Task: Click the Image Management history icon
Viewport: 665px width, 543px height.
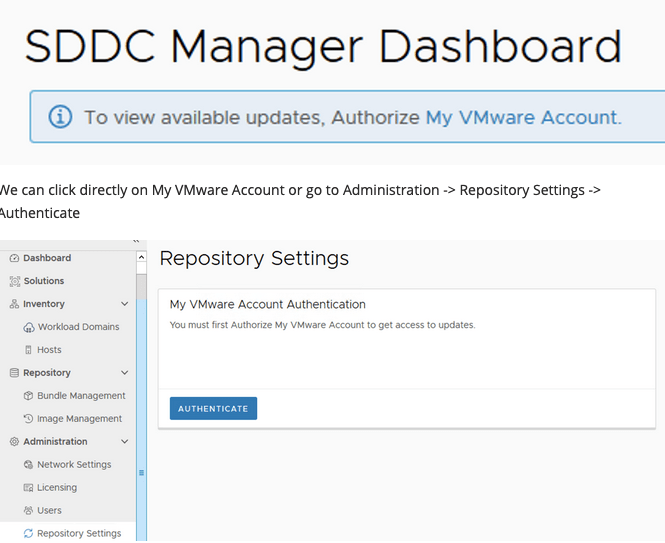Action: pyautogui.click(x=28, y=419)
